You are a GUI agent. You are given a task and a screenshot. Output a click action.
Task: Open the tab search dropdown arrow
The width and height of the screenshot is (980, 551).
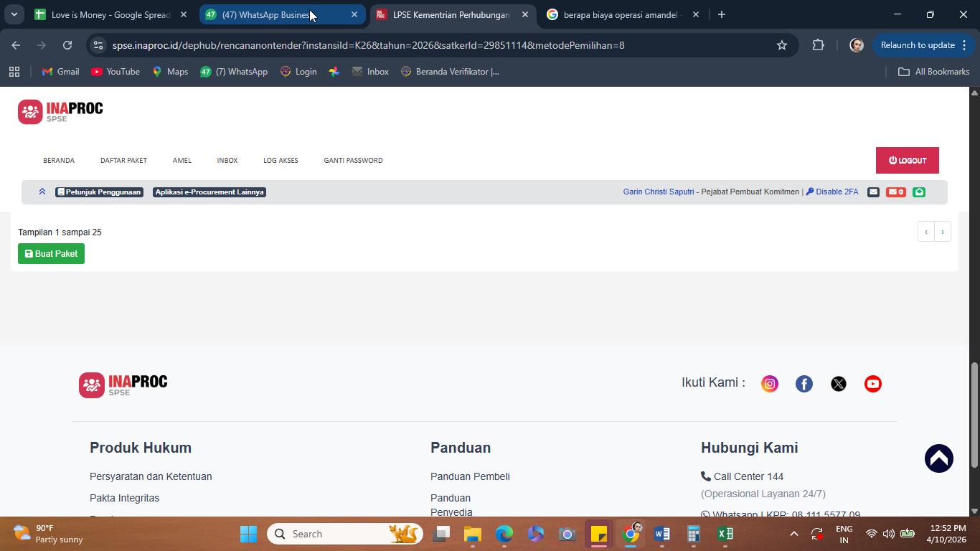click(14, 14)
